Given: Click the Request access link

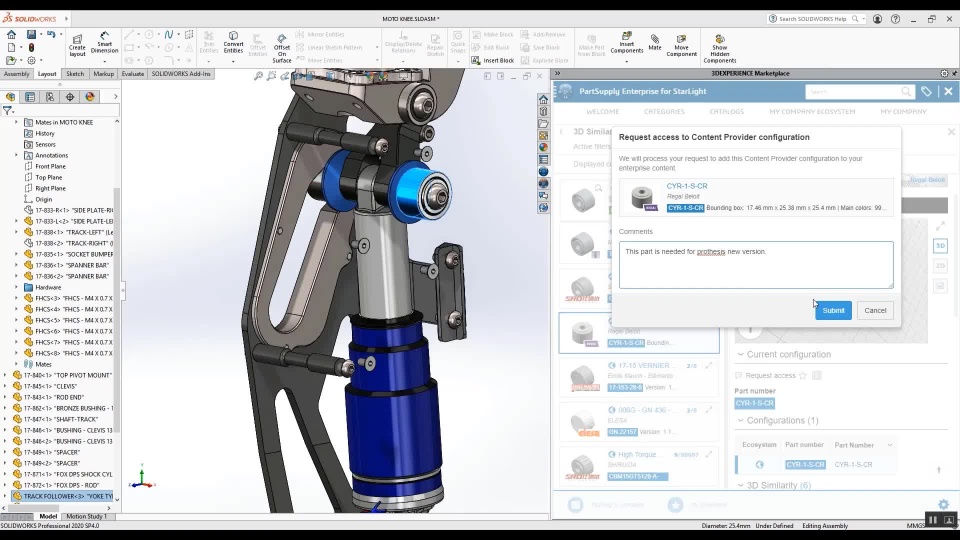Looking at the screenshot, I should (x=770, y=375).
